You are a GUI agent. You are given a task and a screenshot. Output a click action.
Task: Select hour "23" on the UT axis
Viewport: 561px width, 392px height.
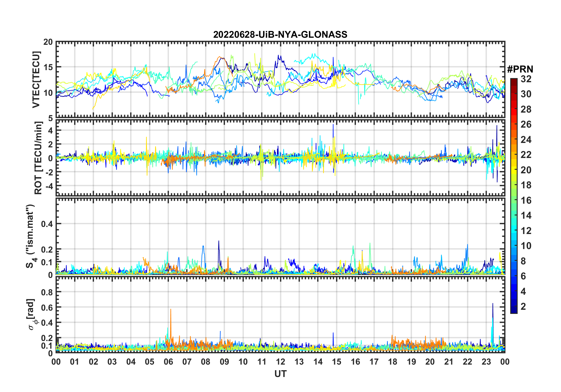[x=486, y=362]
